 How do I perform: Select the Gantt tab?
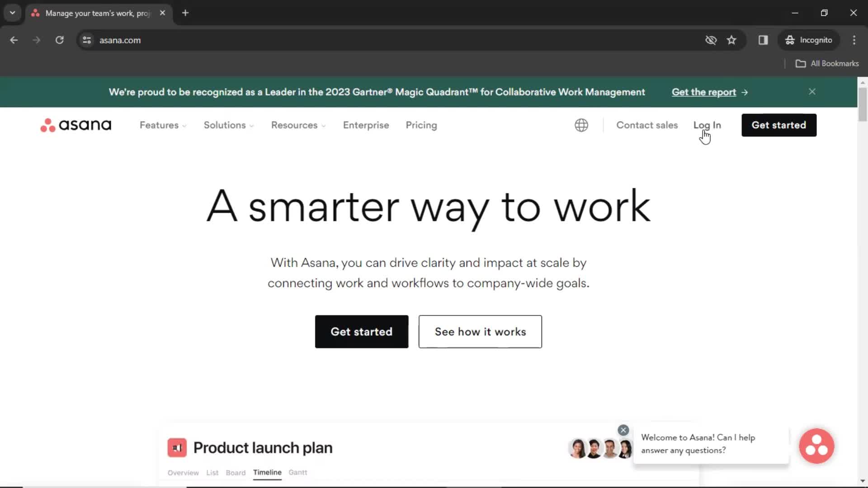tap(297, 472)
